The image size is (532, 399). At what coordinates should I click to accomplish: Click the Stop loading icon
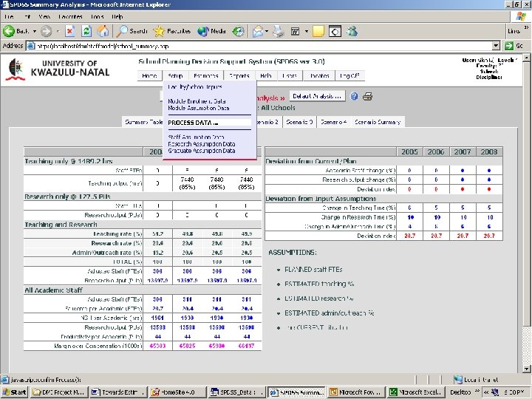coord(69,31)
